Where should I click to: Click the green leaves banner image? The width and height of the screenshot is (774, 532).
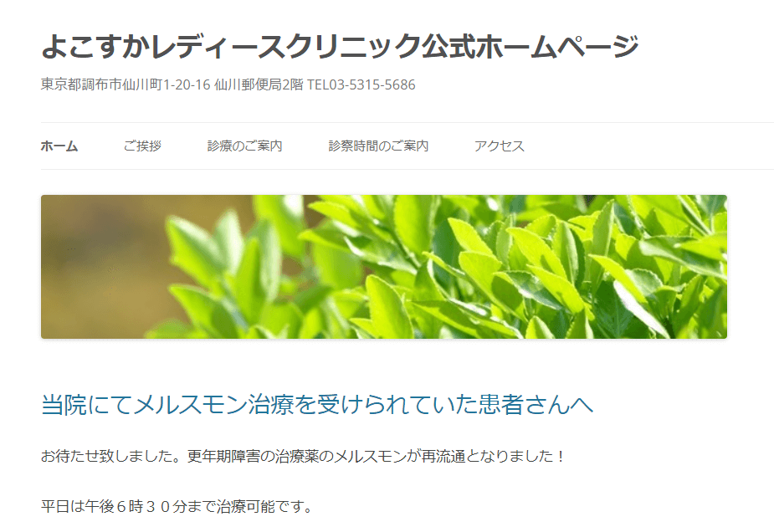pos(384,267)
